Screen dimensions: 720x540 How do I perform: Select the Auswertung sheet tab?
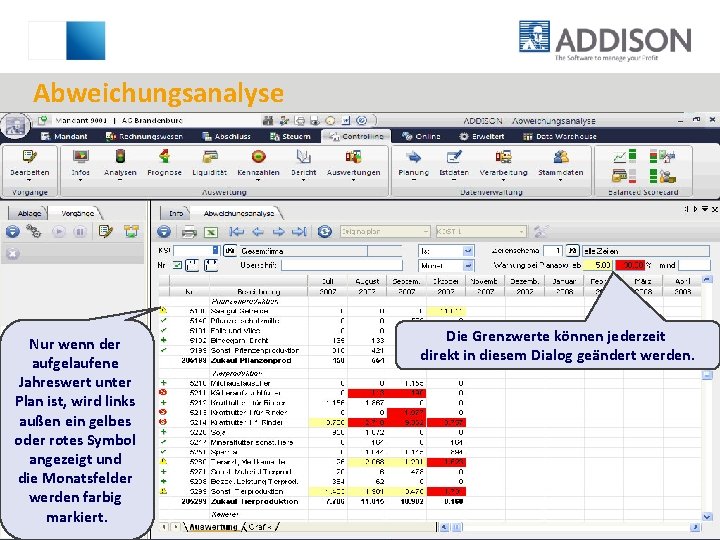(x=213, y=527)
